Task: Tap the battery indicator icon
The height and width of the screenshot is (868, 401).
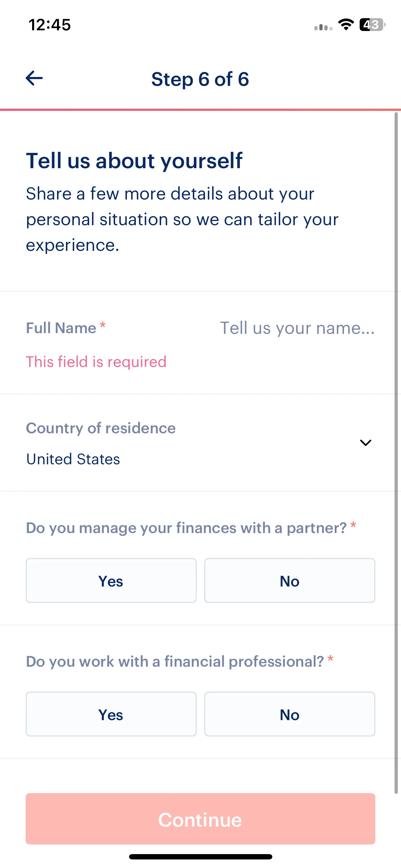Action: click(x=372, y=25)
